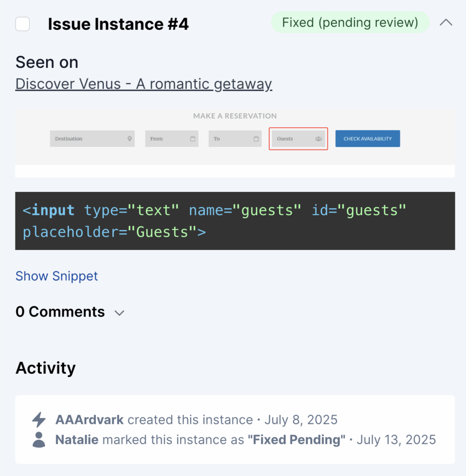Screen dimensions: 466x476
Task: Click the From date field text
Action: pos(156,139)
